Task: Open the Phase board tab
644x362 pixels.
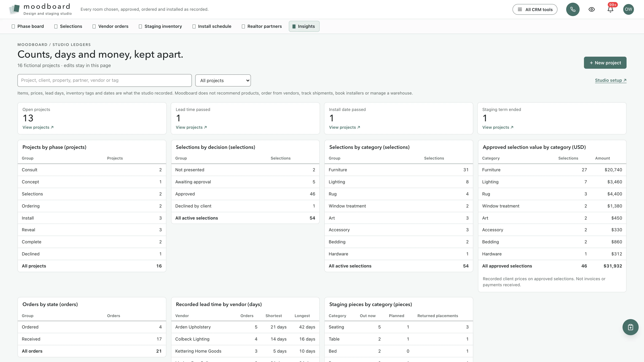Action: tap(28, 26)
